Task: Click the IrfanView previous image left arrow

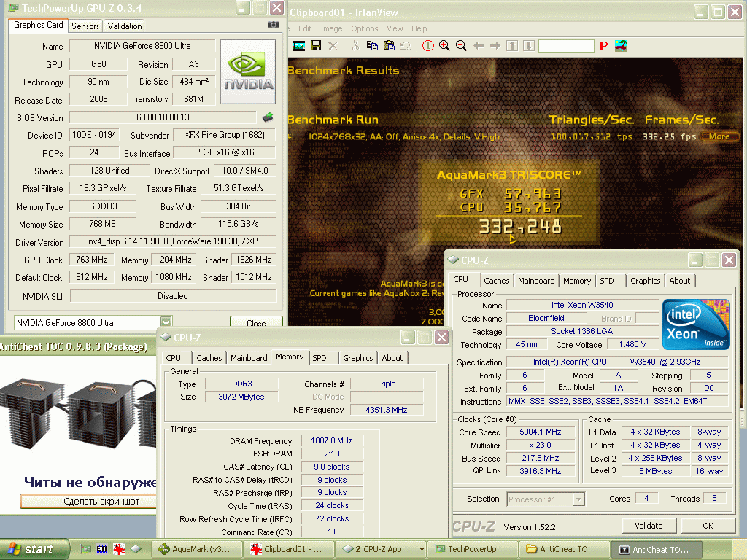Action: click(479, 46)
